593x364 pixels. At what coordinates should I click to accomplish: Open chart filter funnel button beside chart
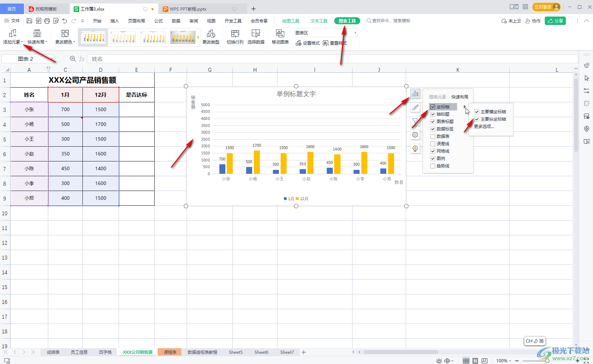pos(415,121)
